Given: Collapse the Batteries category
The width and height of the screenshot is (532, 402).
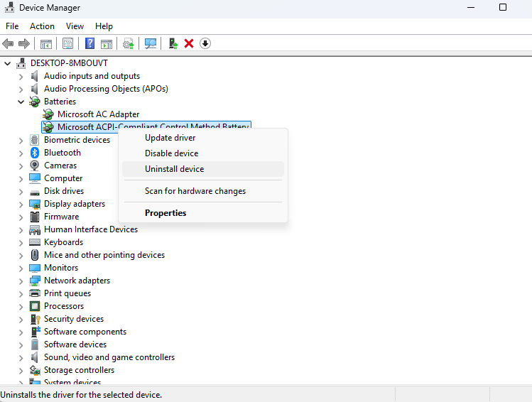Looking at the screenshot, I should pyautogui.click(x=21, y=102).
